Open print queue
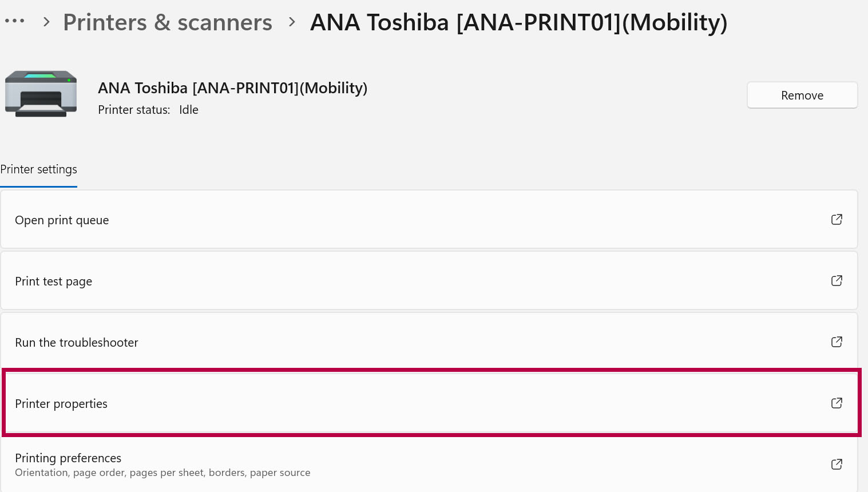The image size is (868, 492). (x=429, y=220)
